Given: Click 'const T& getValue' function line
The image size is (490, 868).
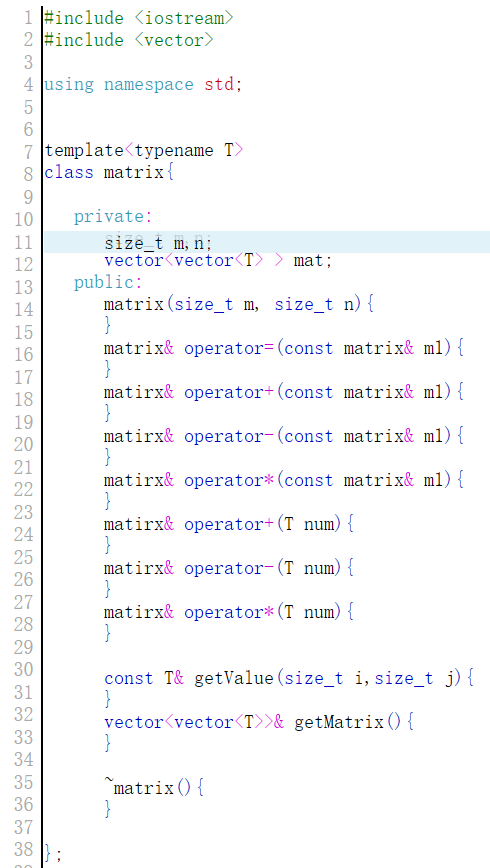Looking at the screenshot, I should click(x=289, y=679).
